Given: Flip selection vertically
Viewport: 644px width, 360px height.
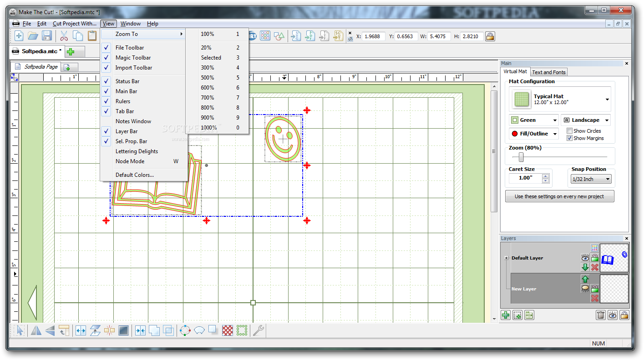Looking at the screenshot, I should click(50, 330).
